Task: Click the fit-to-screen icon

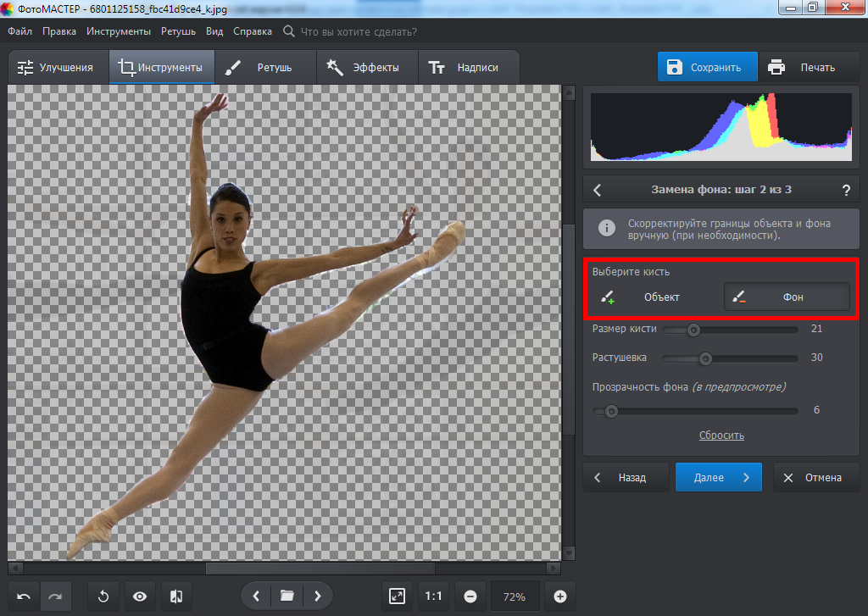Action: pyautogui.click(x=397, y=597)
